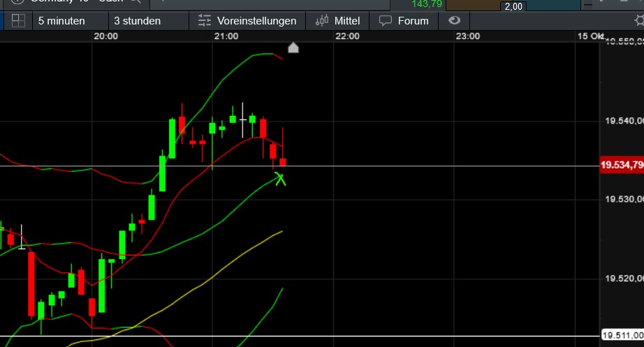Click the grey arrow marker atop chart
This screenshot has width=644, height=347.
click(293, 47)
